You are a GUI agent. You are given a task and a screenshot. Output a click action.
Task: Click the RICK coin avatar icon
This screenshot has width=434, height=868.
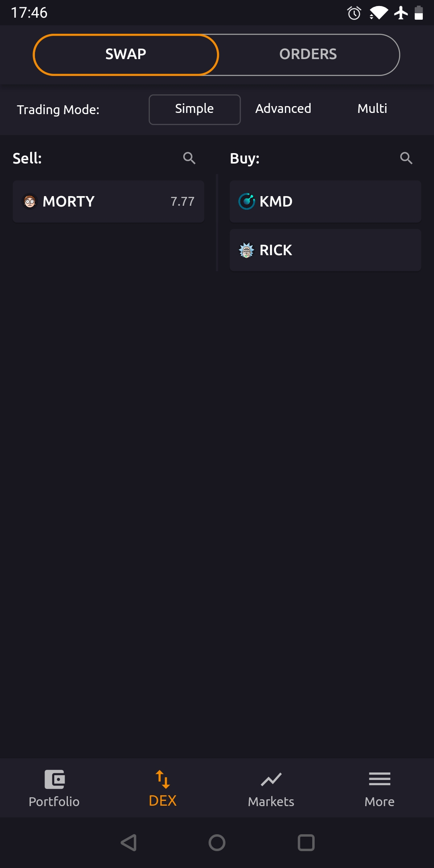tap(247, 250)
